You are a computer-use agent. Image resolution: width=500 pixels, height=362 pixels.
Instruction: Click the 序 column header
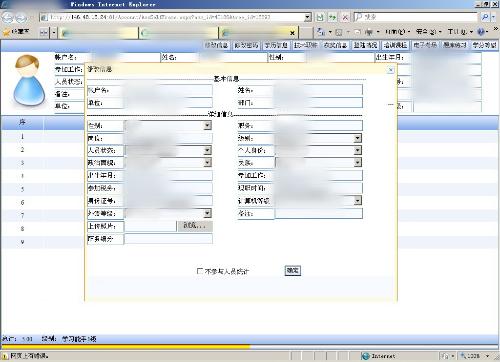pyautogui.click(x=22, y=122)
